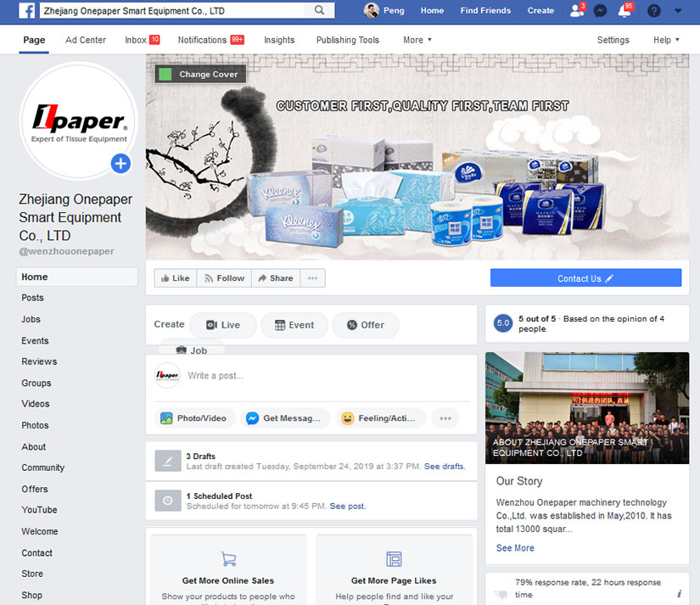Click Peng's profile avatar
Image resolution: width=700 pixels, height=605 pixels.
coord(371,10)
